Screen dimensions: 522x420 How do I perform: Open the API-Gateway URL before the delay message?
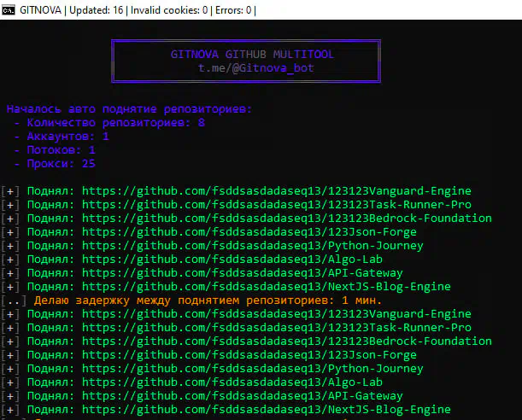tap(243, 273)
